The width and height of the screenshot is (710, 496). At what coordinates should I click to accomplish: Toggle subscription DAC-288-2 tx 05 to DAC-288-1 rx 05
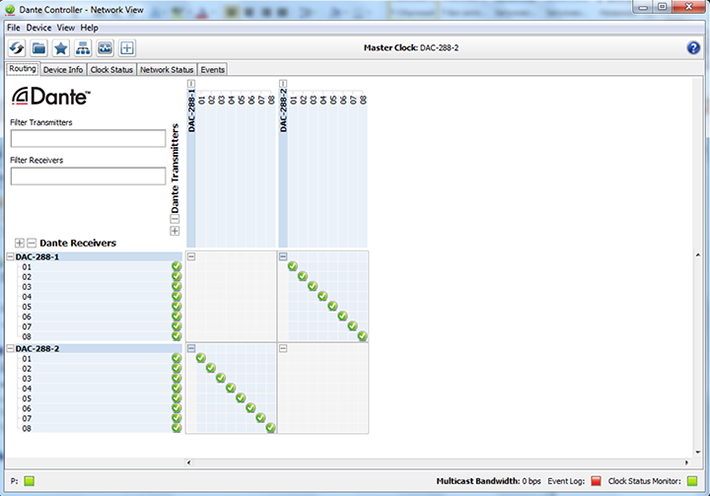(332, 306)
